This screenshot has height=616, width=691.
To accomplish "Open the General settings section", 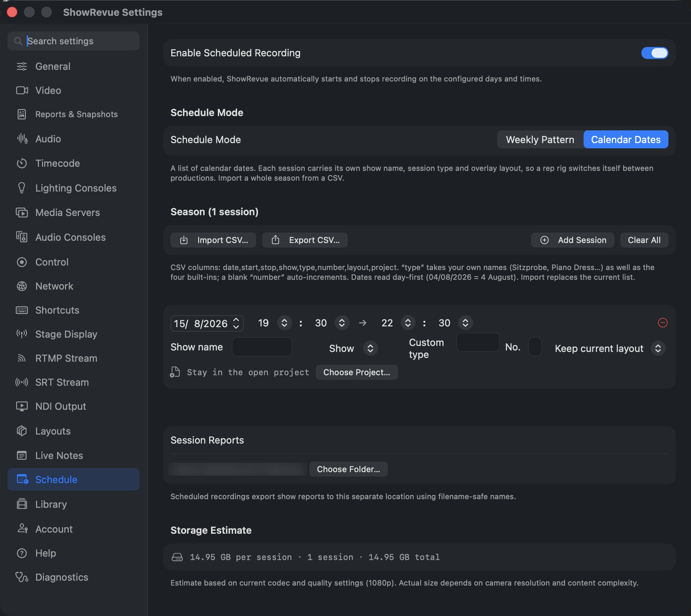I will 74,66.
